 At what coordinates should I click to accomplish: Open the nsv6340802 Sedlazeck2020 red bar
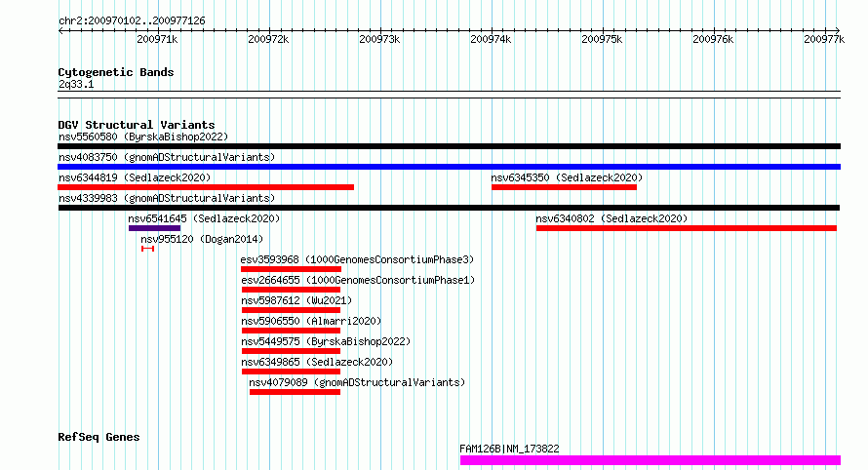point(687,228)
